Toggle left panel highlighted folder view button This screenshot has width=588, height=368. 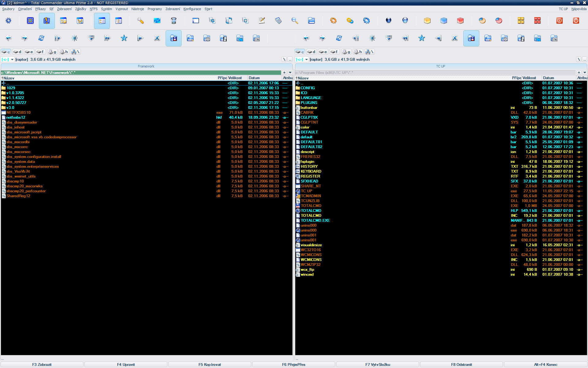174,38
